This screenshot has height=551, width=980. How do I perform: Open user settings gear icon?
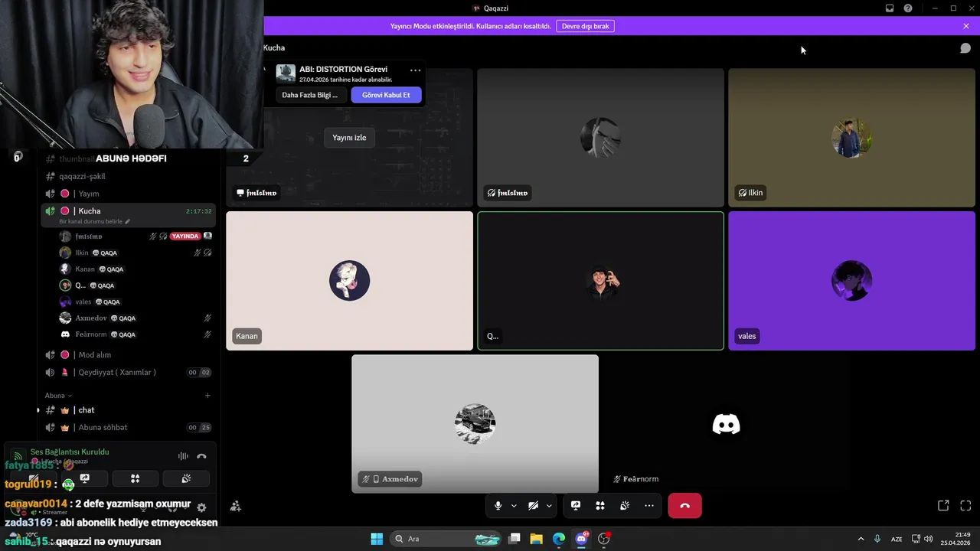point(201,507)
